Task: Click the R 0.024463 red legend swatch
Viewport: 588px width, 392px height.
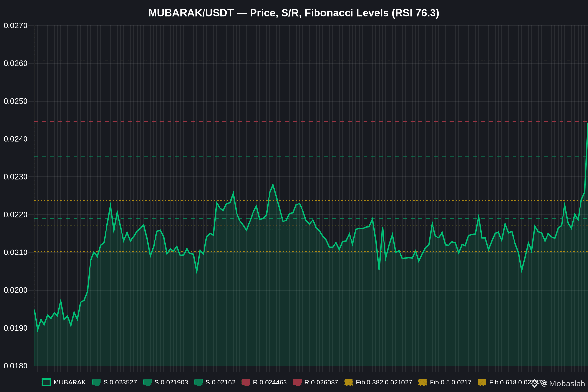Action: (x=246, y=382)
